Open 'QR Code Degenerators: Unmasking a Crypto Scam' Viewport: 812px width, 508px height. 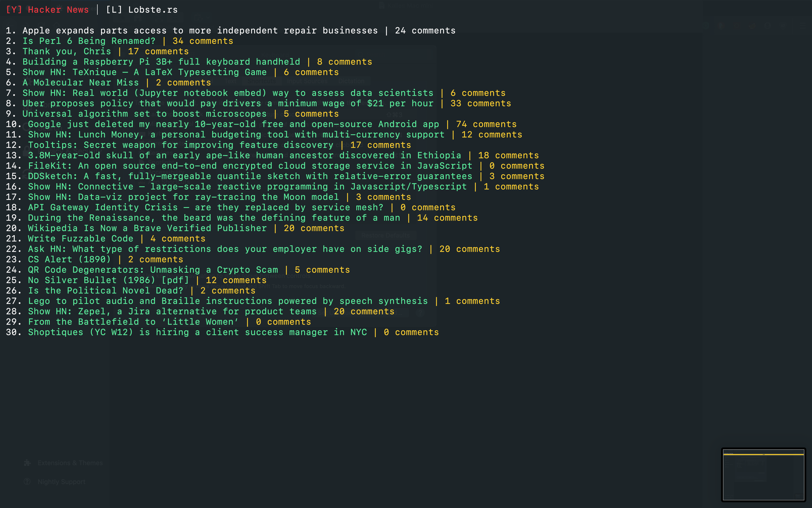[x=153, y=270]
